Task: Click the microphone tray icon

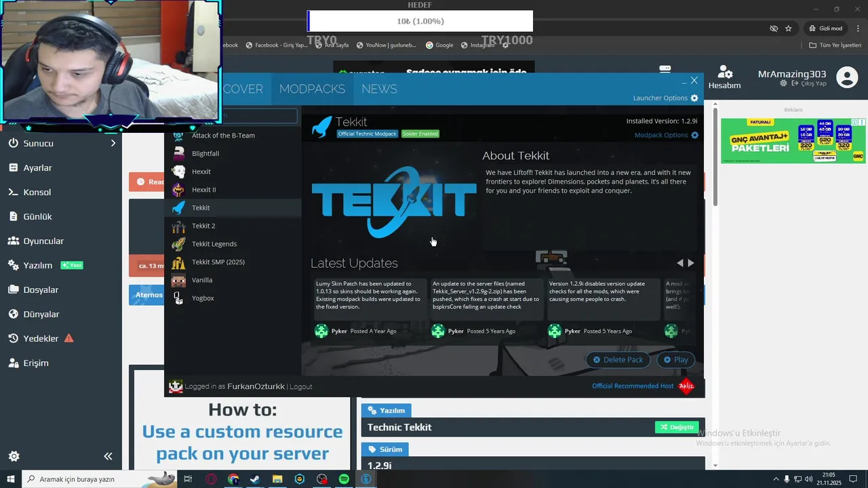Action: [x=787, y=479]
